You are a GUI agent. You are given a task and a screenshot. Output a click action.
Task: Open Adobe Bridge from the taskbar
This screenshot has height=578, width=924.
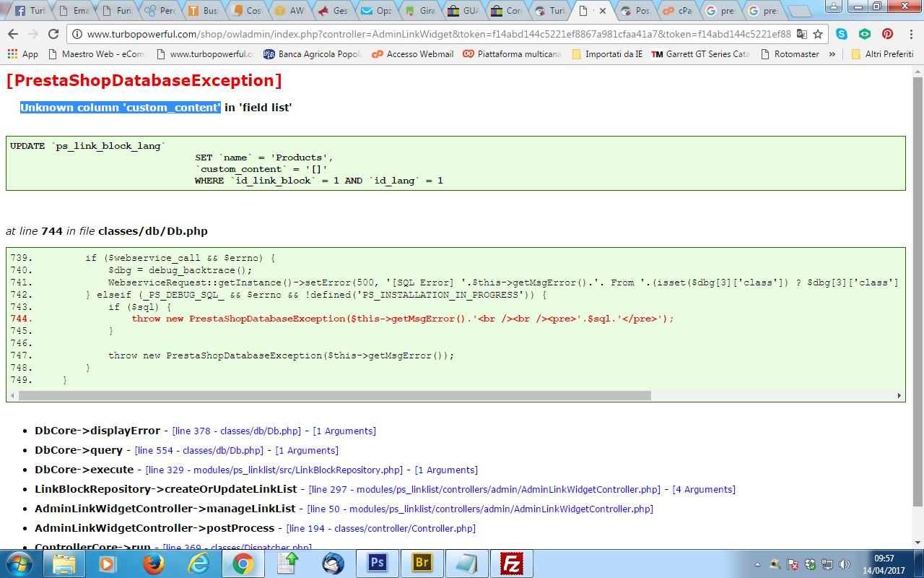coord(422,563)
